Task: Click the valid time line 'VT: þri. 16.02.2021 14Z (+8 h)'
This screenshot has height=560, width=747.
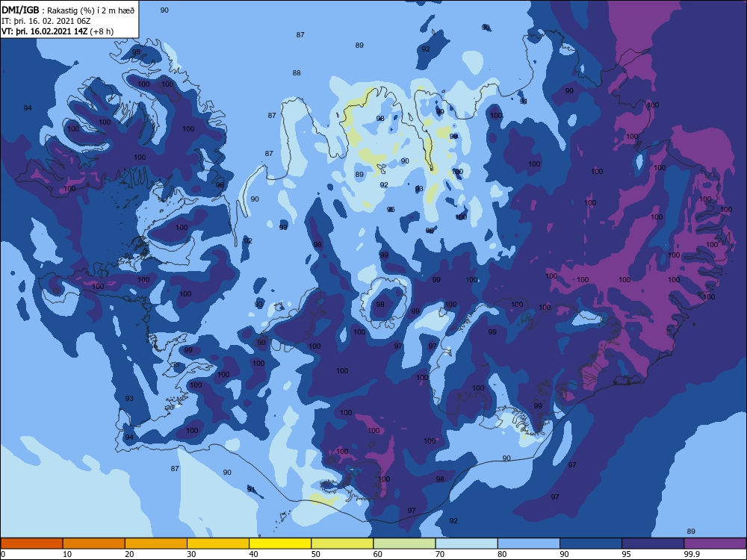Action: tap(58, 31)
